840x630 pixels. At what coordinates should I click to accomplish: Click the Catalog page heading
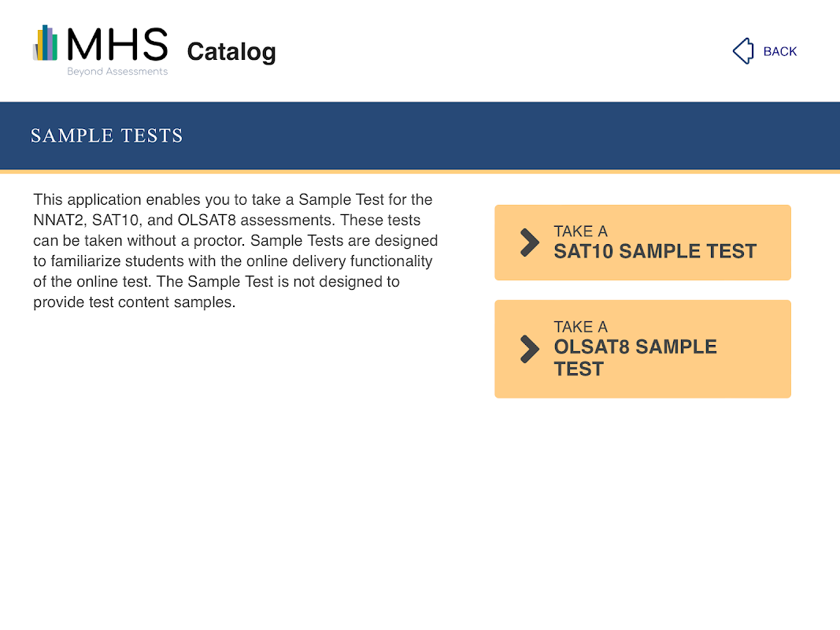pyautogui.click(x=231, y=52)
